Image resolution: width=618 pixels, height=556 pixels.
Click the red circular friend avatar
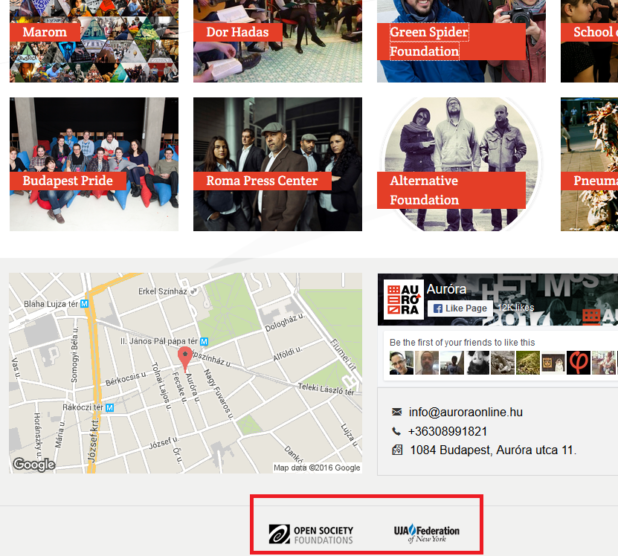click(578, 362)
